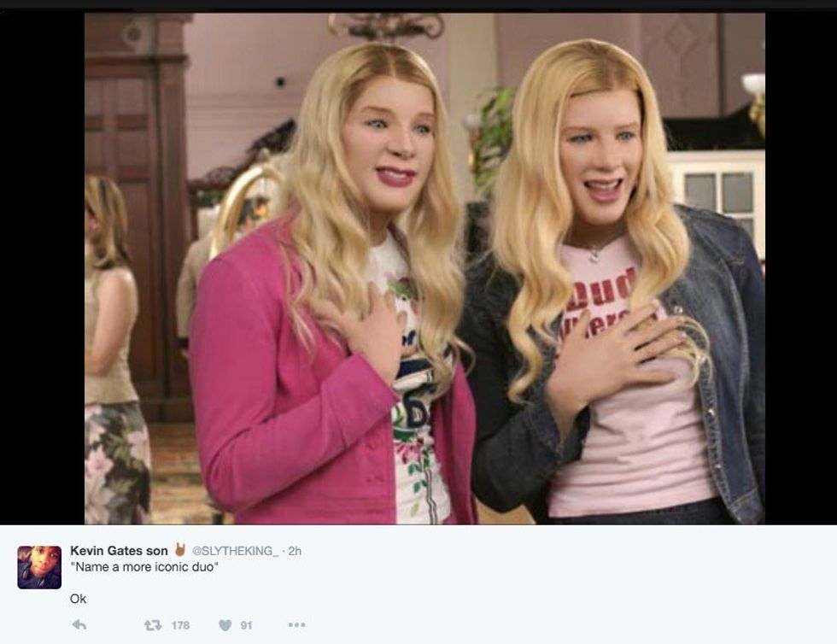Click the chandelier at top of photo
837x644 pixels.
(x=385, y=26)
